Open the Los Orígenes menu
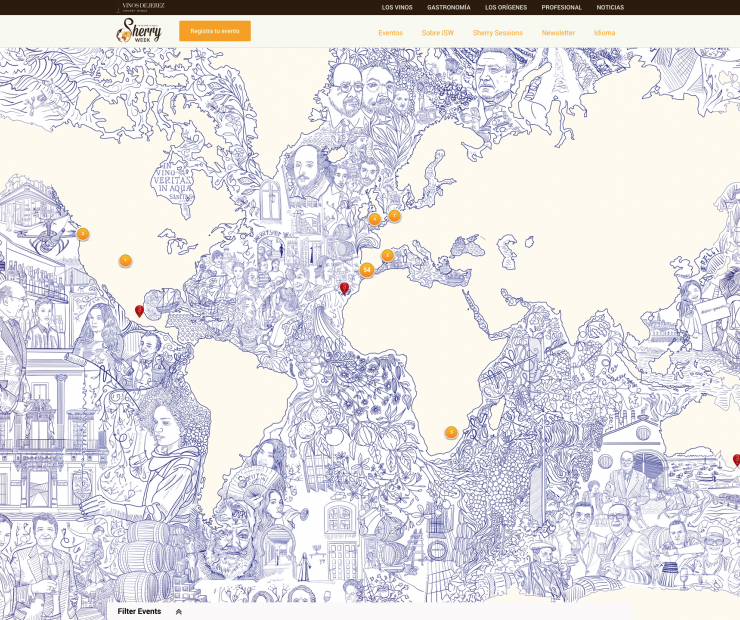The image size is (740, 620). 506,8
